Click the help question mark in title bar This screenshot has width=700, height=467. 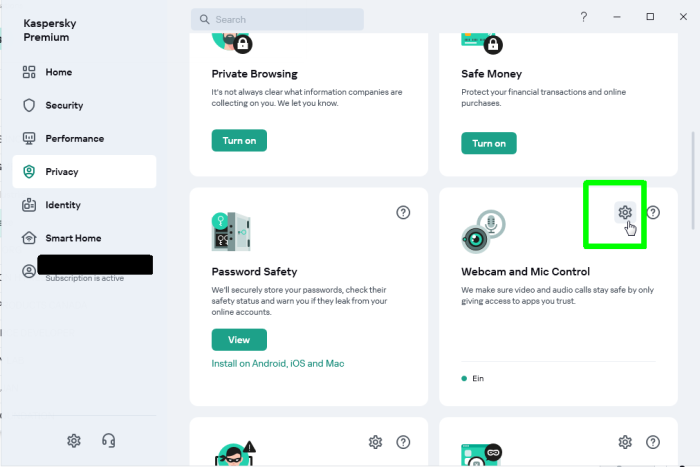pos(584,17)
